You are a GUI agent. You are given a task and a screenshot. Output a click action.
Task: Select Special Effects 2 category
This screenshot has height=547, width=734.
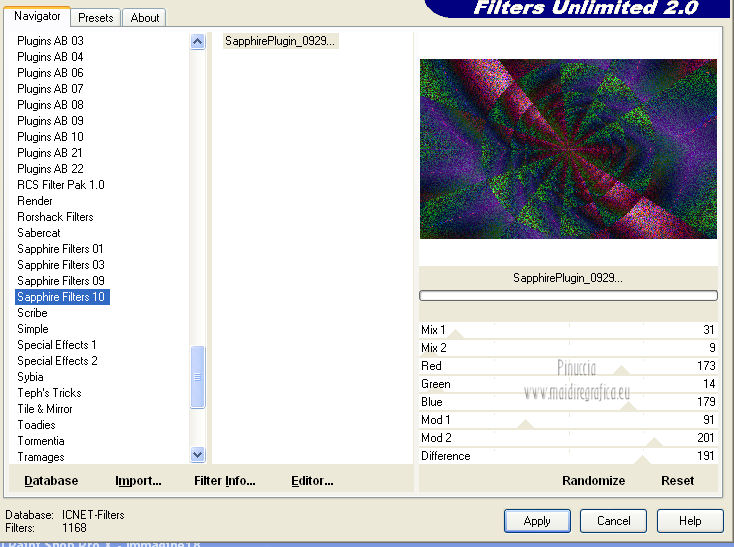pos(57,361)
